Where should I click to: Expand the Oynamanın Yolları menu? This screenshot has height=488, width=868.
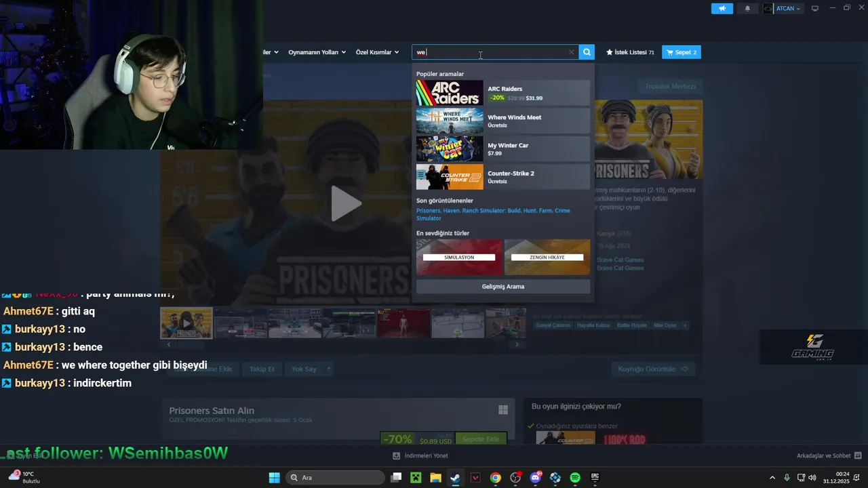tap(317, 52)
